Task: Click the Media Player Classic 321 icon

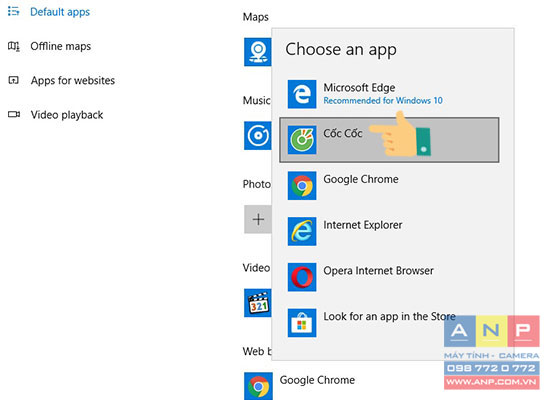Action: [258, 303]
